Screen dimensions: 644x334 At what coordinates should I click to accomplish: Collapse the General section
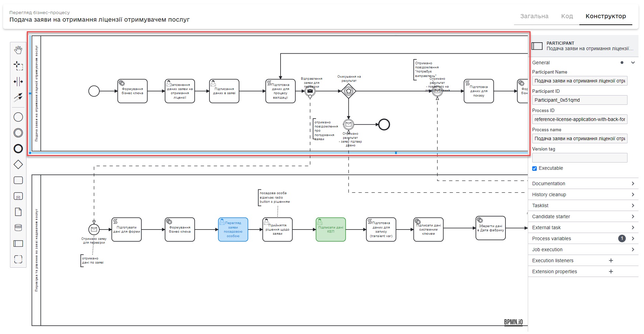click(x=633, y=63)
